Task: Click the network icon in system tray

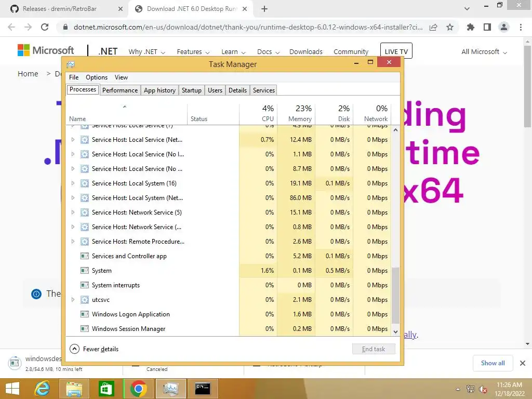Action: [471, 389]
